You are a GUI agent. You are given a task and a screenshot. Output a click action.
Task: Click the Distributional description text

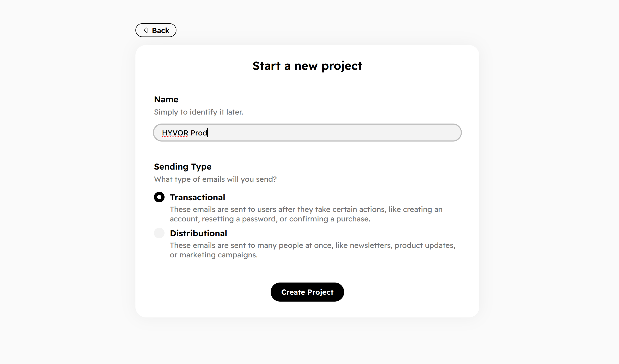tap(312, 250)
